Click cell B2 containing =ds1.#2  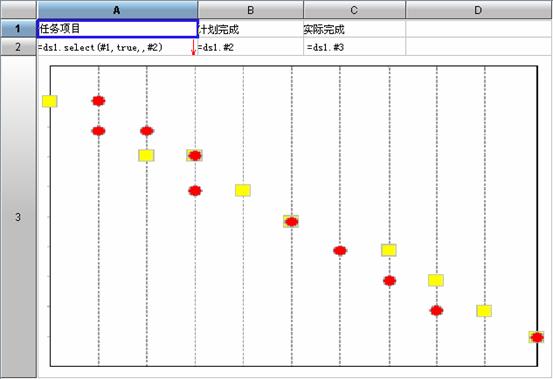tap(250, 47)
